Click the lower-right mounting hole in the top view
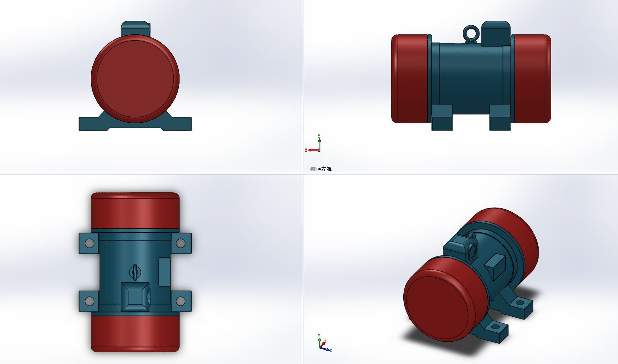The height and width of the screenshot is (364, 618). coord(181,301)
